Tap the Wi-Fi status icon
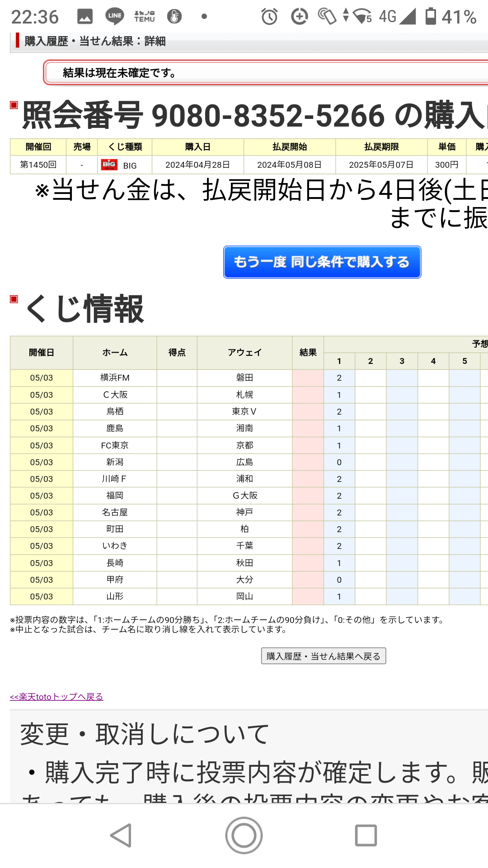The image size is (488, 868). click(x=362, y=17)
